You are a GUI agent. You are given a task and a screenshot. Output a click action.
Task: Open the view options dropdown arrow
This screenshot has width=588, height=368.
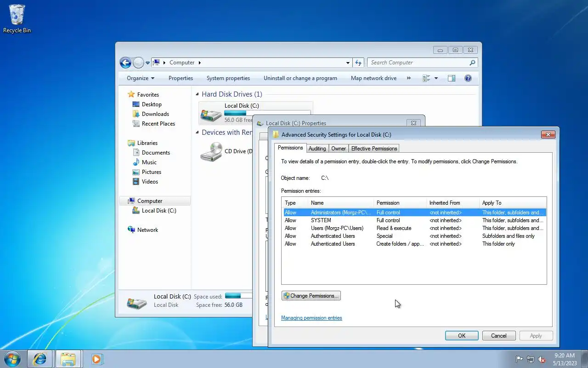(436, 78)
